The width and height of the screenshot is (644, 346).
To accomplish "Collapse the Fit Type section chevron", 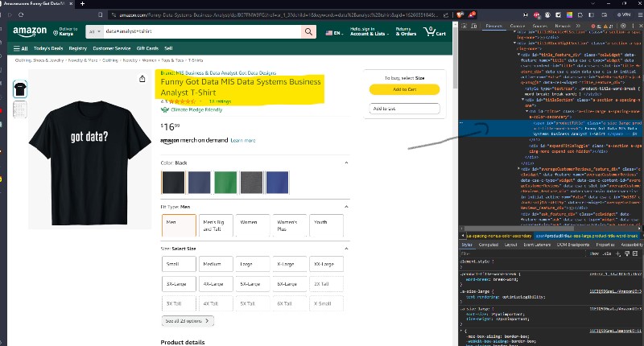I will tap(346, 207).
